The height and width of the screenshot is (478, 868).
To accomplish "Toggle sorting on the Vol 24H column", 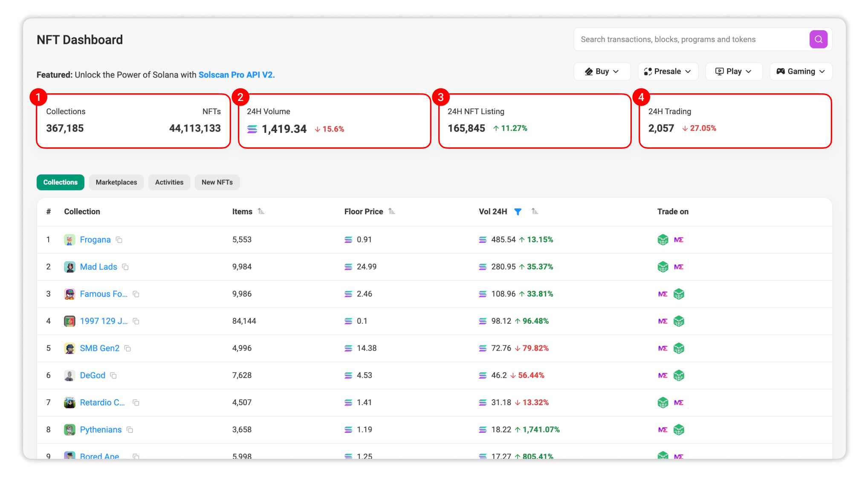I will click(535, 211).
